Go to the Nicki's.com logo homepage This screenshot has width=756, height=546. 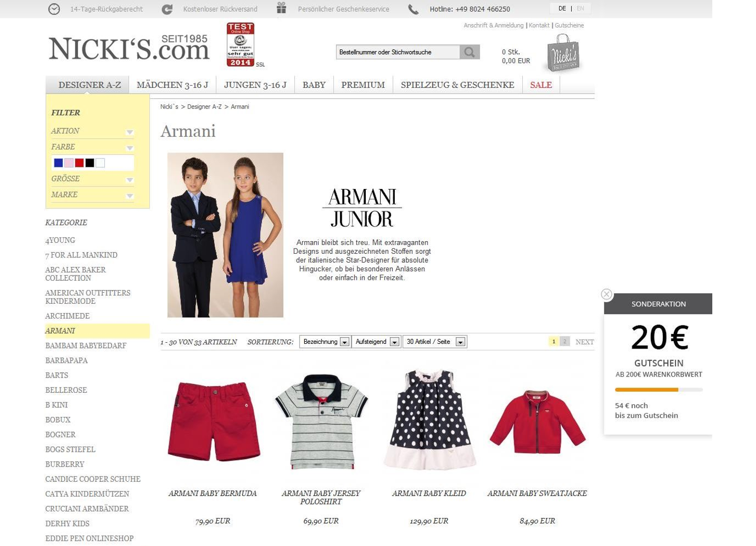tap(128, 48)
